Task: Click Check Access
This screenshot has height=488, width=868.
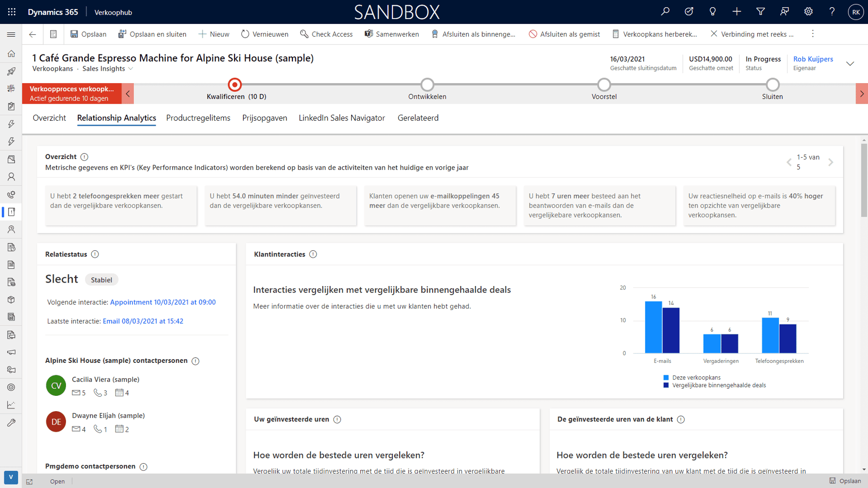Action: pyautogui.click(x=326, y=34)
